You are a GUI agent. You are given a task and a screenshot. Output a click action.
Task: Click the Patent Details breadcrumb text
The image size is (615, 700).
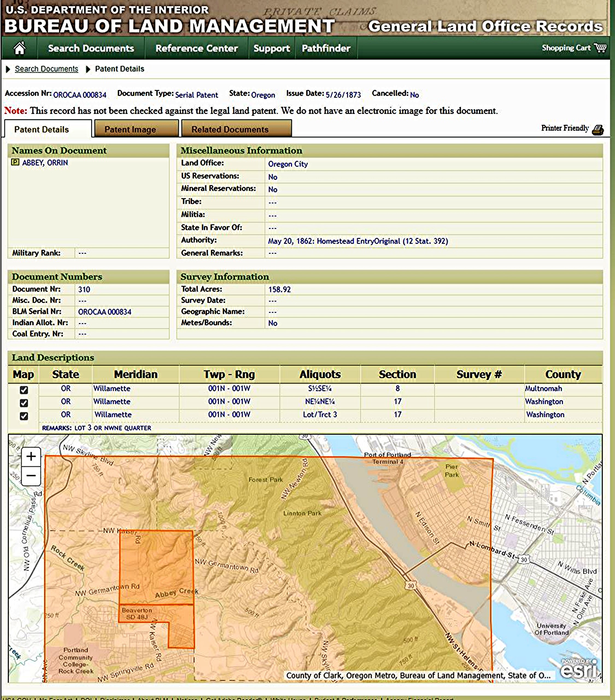tap(119, 69)
